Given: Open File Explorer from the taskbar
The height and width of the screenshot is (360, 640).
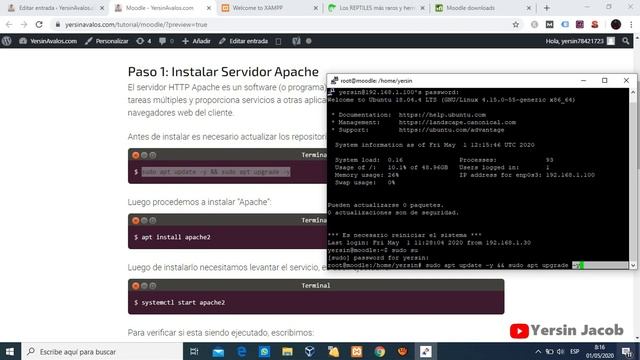Looking at the screenshot, I should (287, 351).
